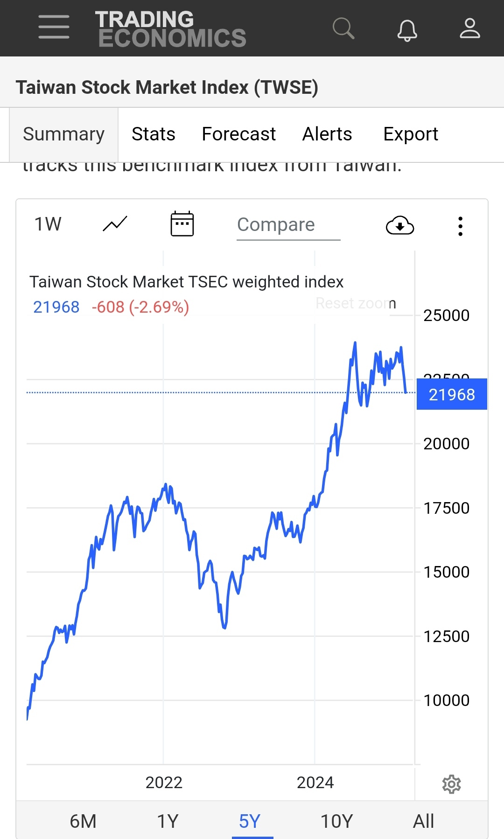Click the search magnifier icon
Image resolution: width=504 pixels, height=839 pixels.
point(343,28)
